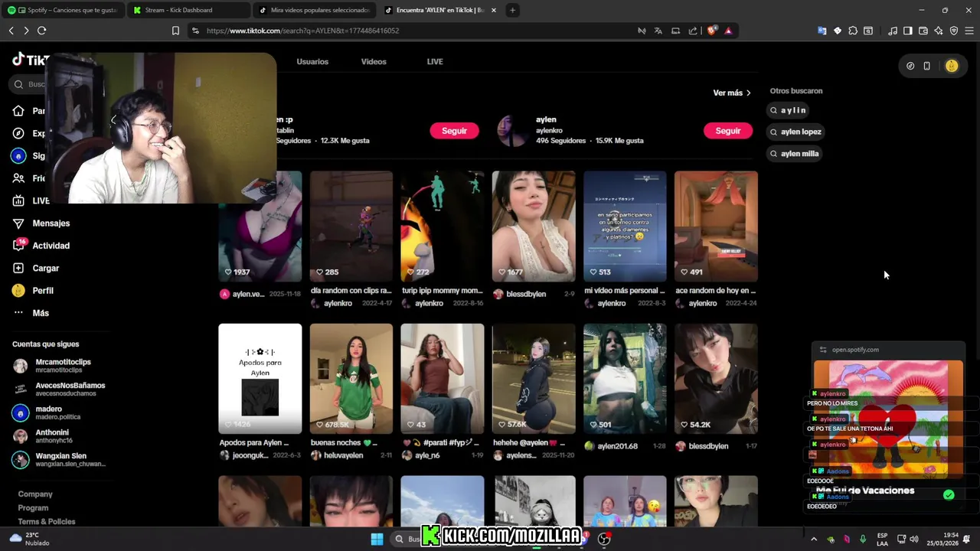Open Brave Shields lion icon
The image size is (980, 551).
point(711,31)
